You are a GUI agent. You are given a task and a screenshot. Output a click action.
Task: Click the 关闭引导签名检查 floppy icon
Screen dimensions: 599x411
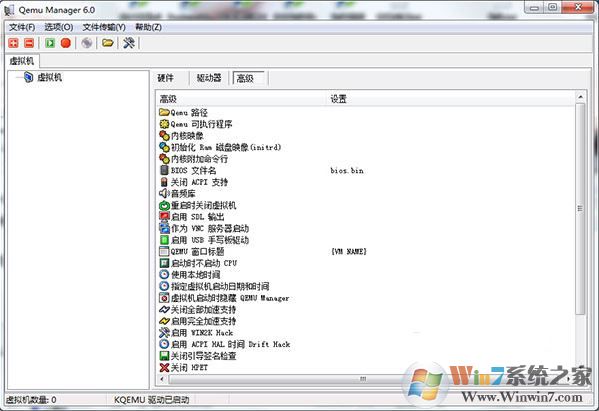pyautogui.click(x=164, y=356)
